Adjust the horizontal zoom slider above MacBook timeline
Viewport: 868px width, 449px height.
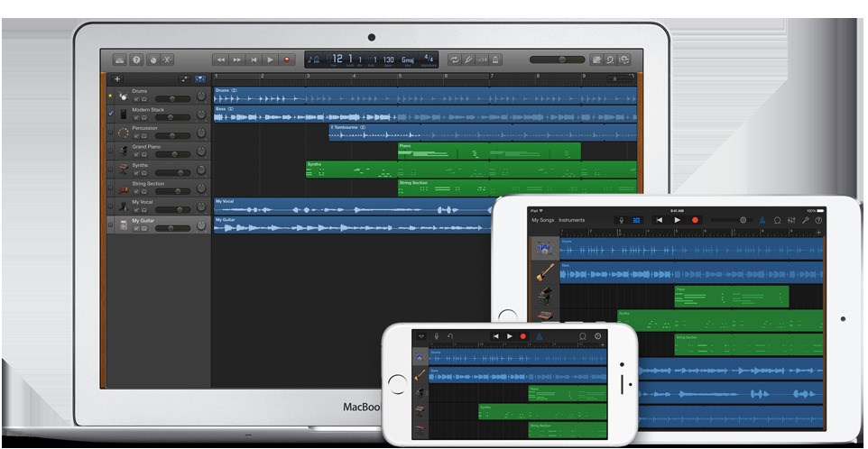[x=620, y=79]
